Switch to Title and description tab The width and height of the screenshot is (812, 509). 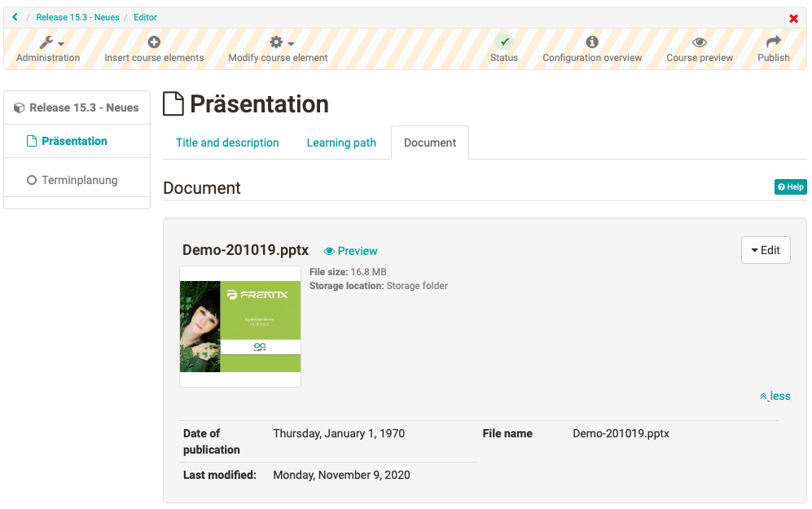[x=227, y=143]
